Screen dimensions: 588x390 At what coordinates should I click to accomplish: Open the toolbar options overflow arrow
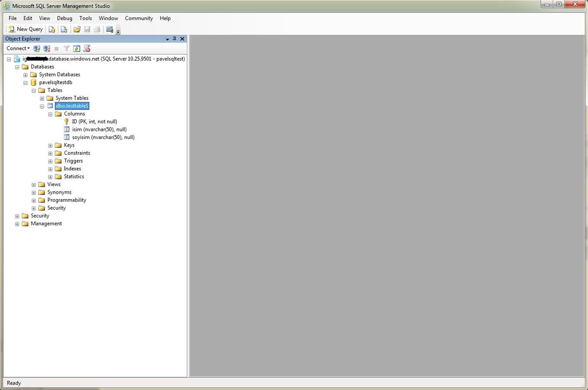tap(118, 31)
